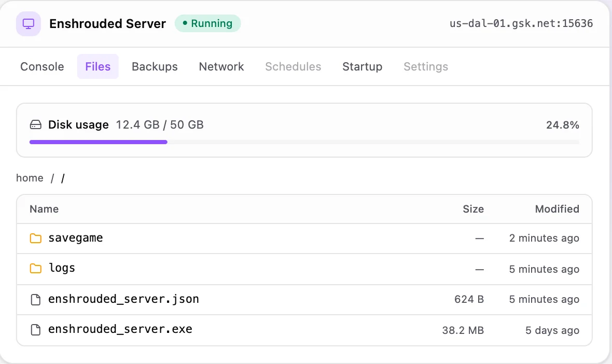
Task: Open the Schedules tab
Action: tap(293, 67)
